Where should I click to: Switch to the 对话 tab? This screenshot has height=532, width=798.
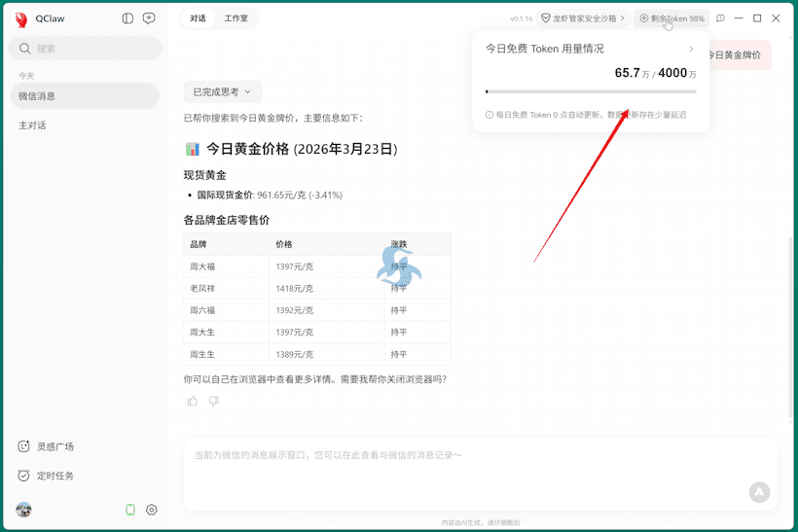[198, 18]
